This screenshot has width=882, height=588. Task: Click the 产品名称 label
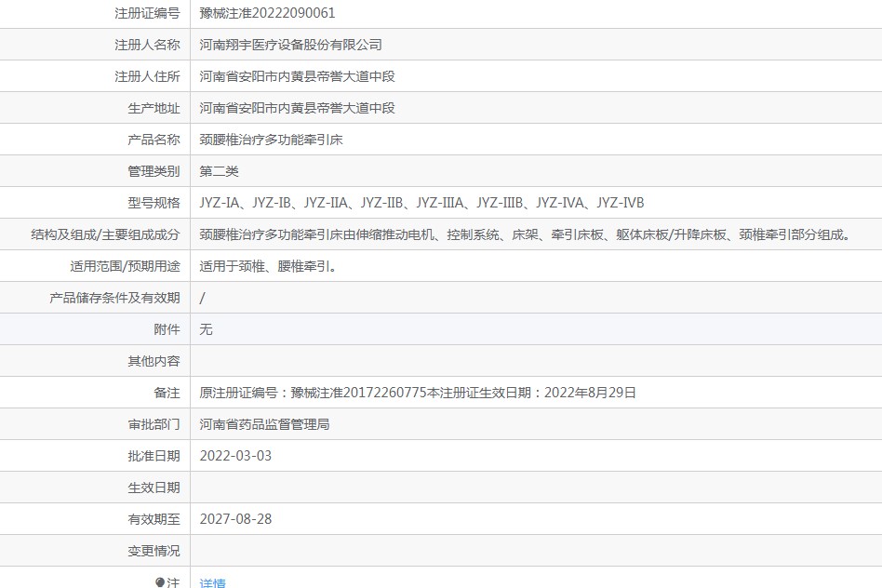154,140
